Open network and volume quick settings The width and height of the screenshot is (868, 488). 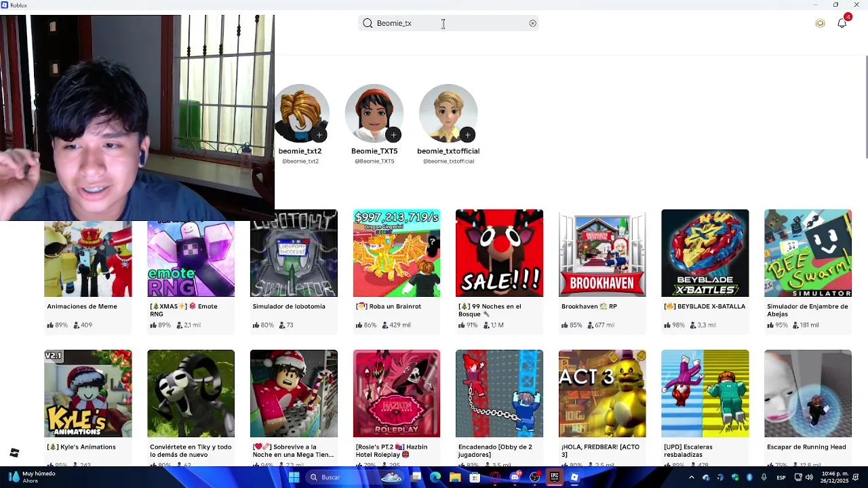point(803,477)
